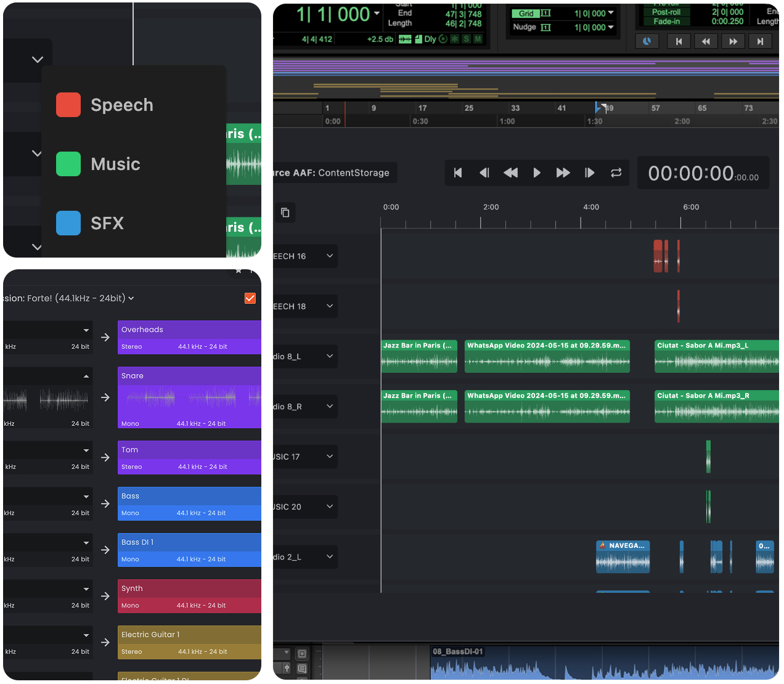Uncheck the orange session checkbox
This screenshot has height=684, width=784.
point(250,298)
